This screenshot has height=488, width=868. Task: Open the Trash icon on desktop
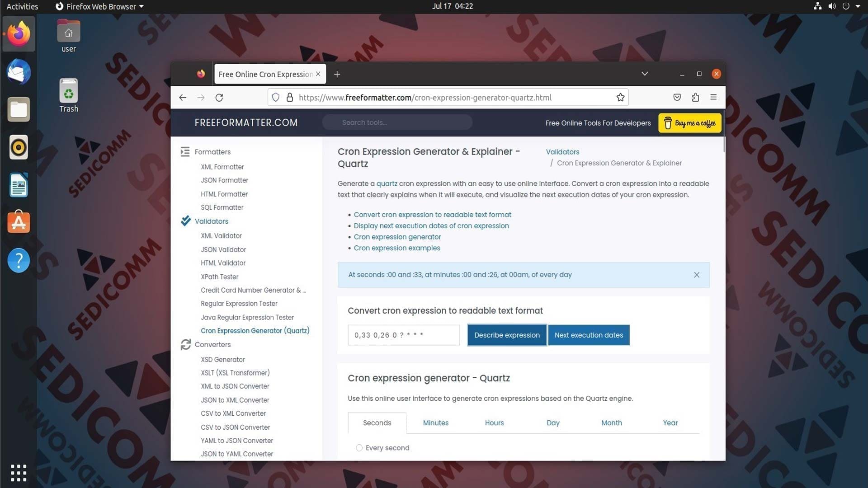point(69,95)
